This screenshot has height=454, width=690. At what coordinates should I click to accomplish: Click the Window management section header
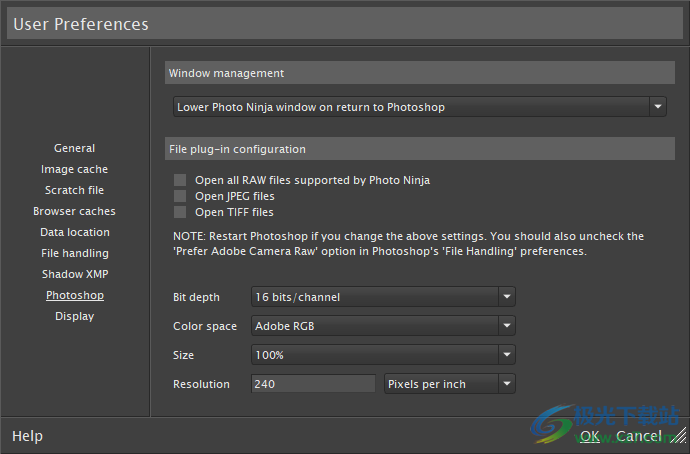pos(420,73)
